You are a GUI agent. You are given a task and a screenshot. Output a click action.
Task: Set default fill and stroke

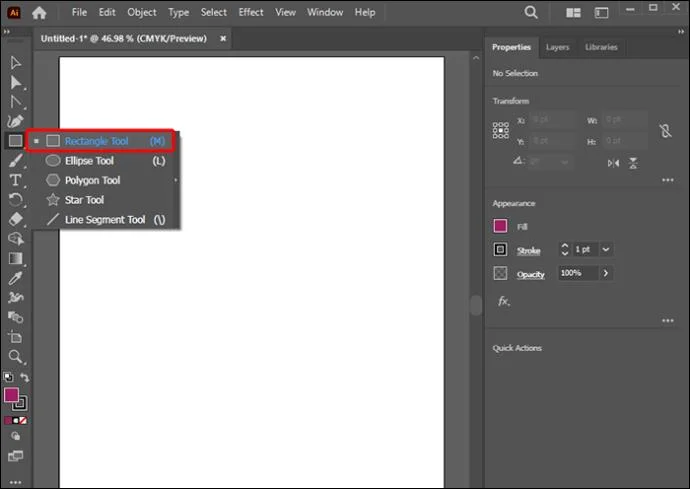[8, 377]
